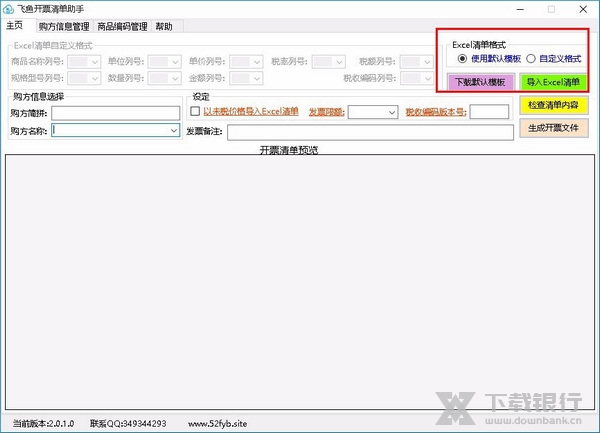Click the 生成开票文件 button
Screen dimensions: 600x433
553,128
